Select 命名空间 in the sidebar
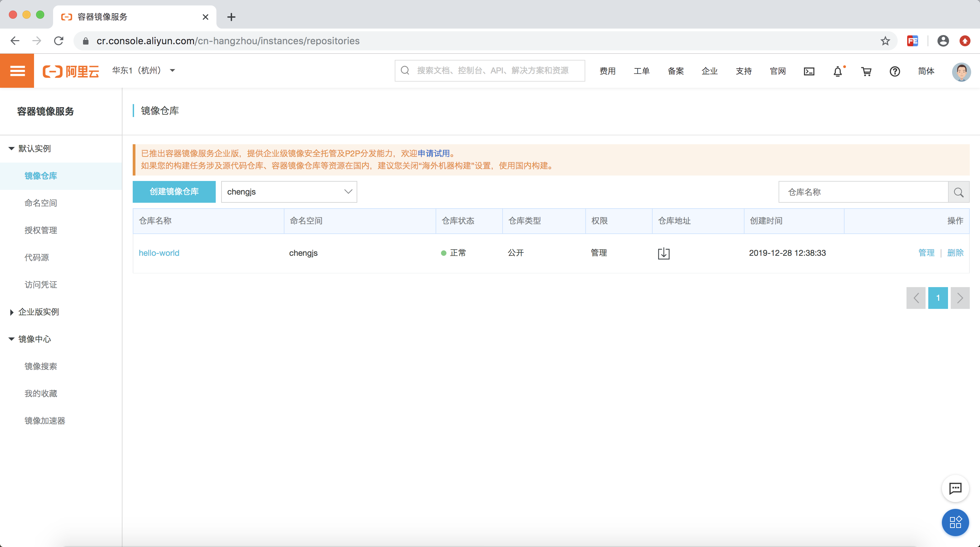This screenshot has height=547, width=980. 41,203
